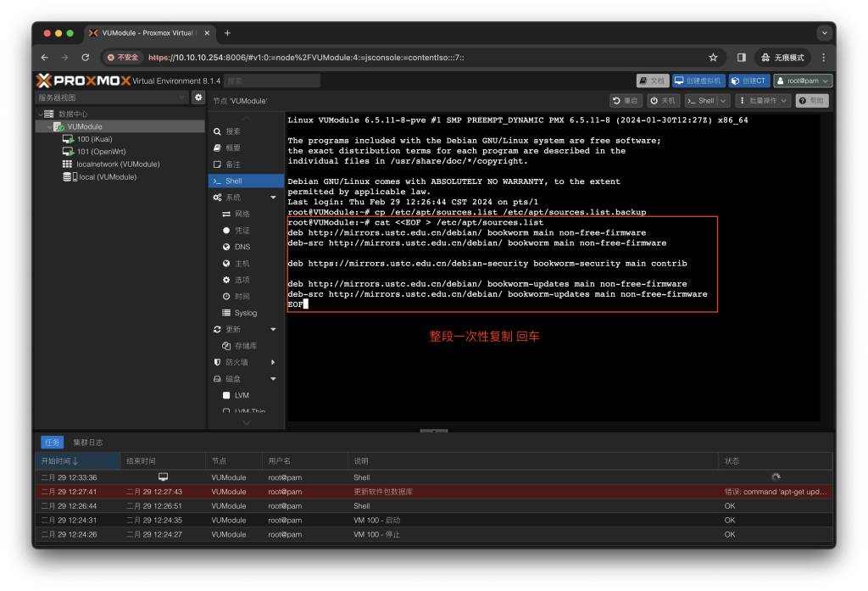Open Documentation button

653,81
